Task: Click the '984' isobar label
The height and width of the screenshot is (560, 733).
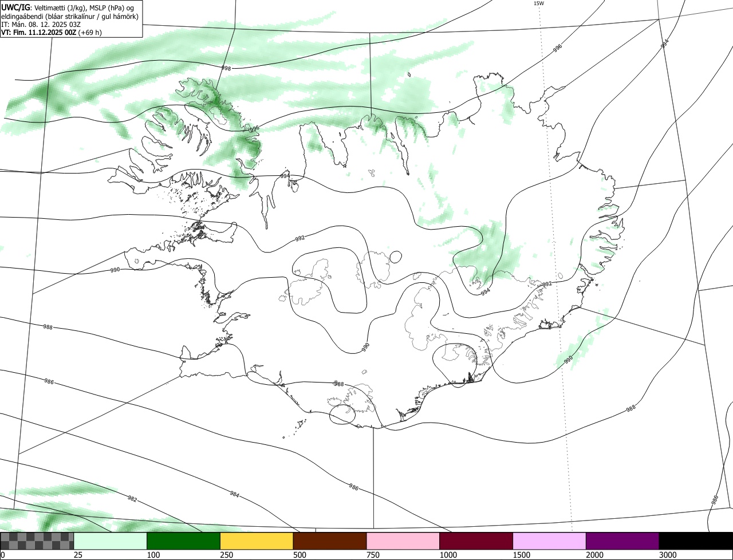Action: (x=235, y=494)
